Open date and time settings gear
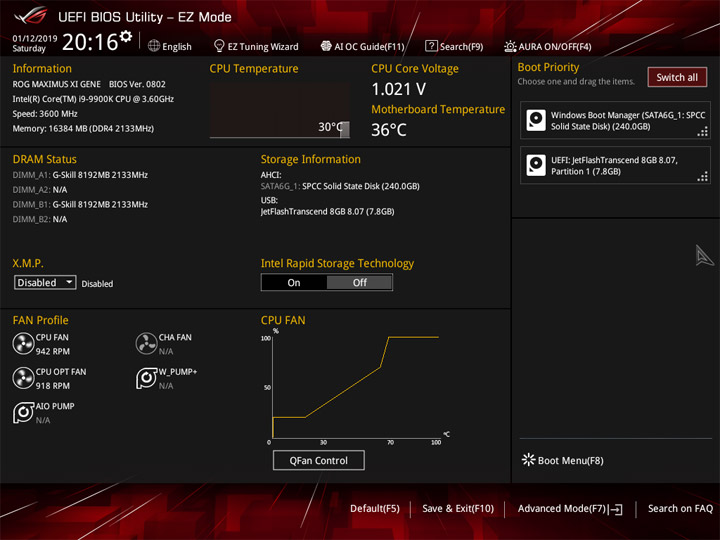Viewport: 720px width, 540px height. tap(125, 36)
